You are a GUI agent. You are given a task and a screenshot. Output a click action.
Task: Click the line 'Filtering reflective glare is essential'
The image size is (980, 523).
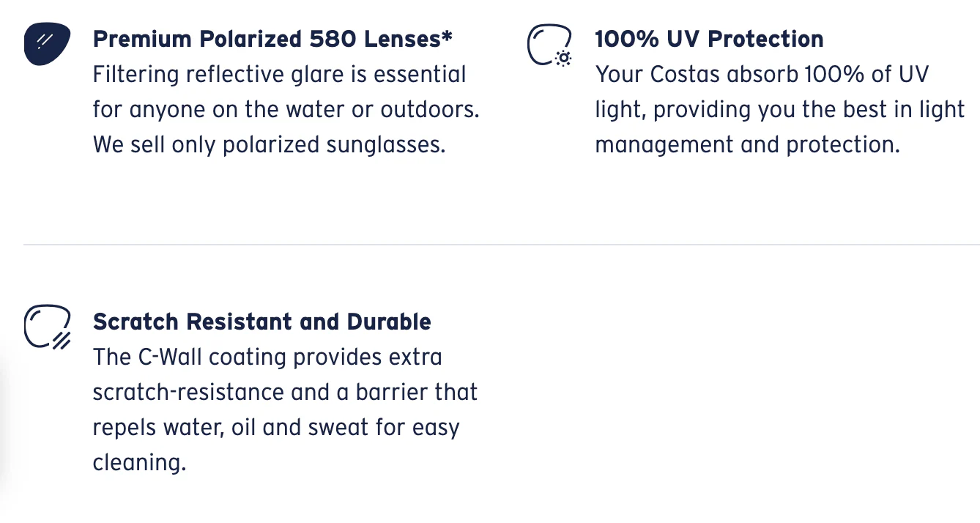pos(279,75)
